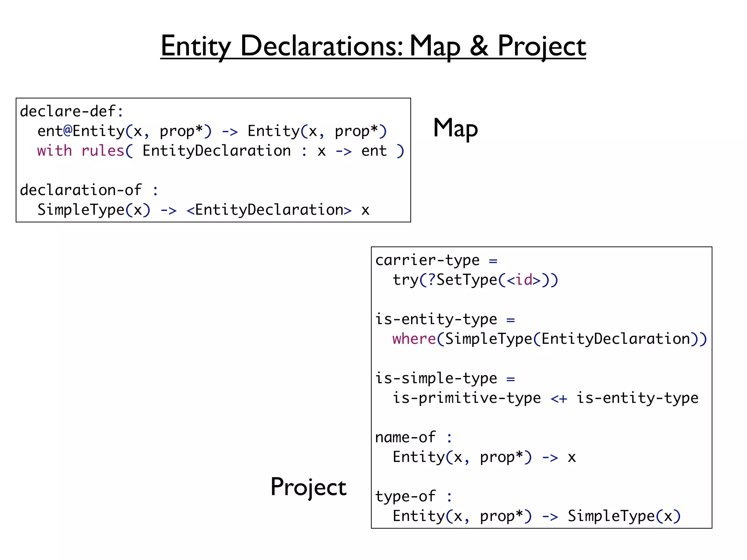Click the 'type-of :' line

pyautogui.click(x=414, y=497)
